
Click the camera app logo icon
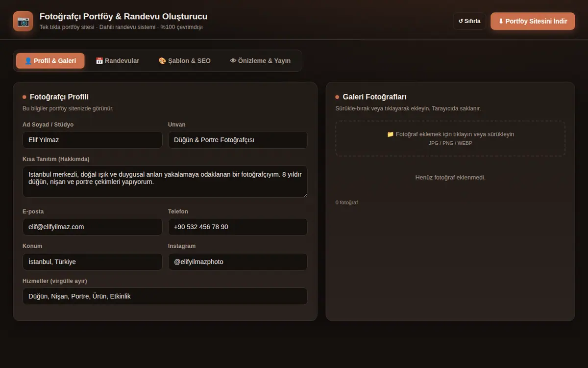(23, 21)
